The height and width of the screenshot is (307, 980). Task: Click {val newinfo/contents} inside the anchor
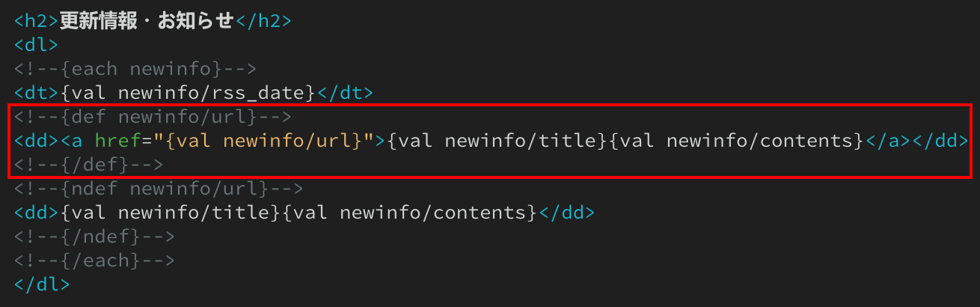tap(737, 141)
